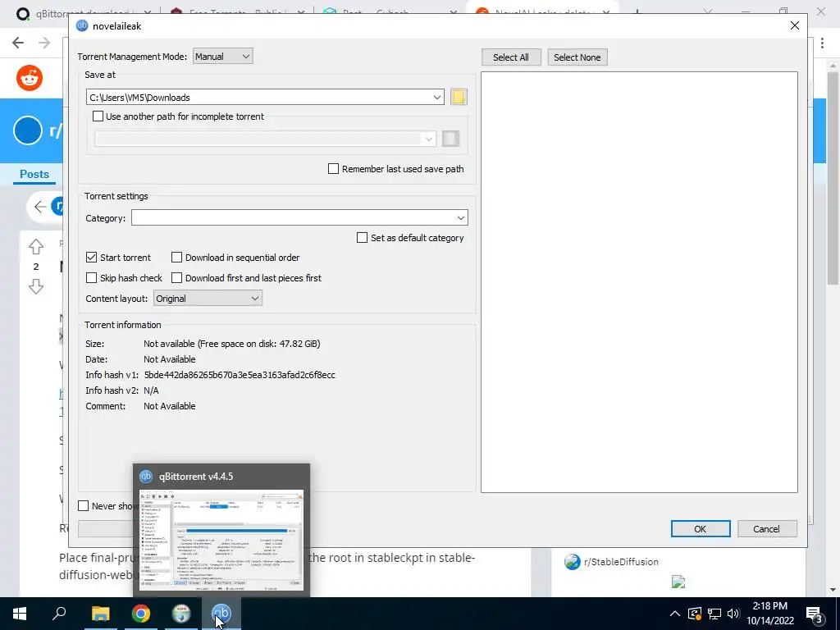
Task: Open the r/StableDiffusion link
Action: [x=621, y=561]
